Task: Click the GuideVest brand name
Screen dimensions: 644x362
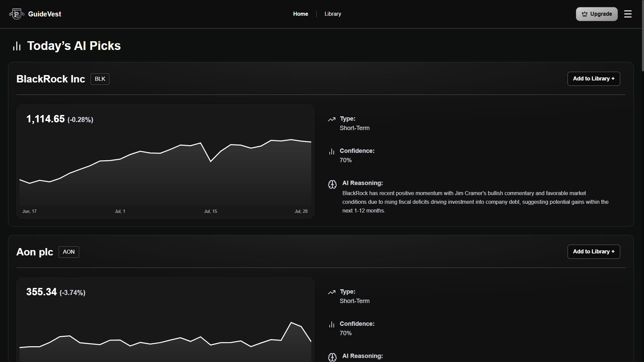Action: coord(45,14)
